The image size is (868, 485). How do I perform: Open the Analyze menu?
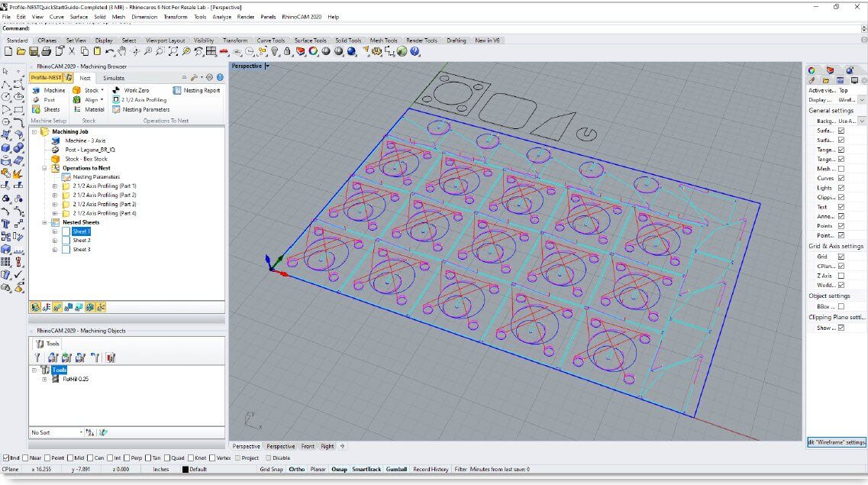click(x=221, y=16)
